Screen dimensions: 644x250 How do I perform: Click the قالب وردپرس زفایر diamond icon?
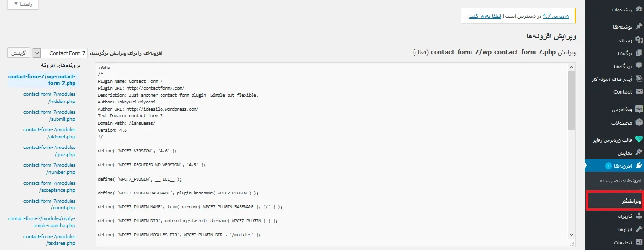point(639,140)
